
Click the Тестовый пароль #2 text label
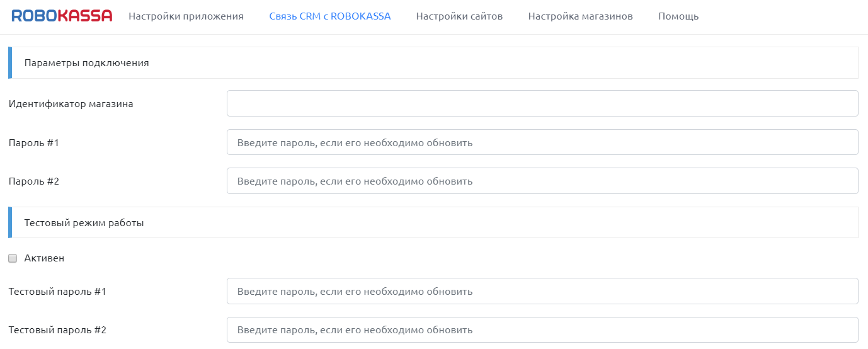(57, 330)
